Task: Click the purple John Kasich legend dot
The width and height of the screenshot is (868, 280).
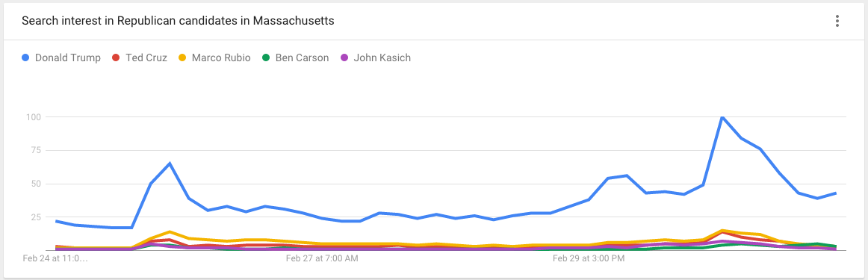Action: [x=344, y=57]
